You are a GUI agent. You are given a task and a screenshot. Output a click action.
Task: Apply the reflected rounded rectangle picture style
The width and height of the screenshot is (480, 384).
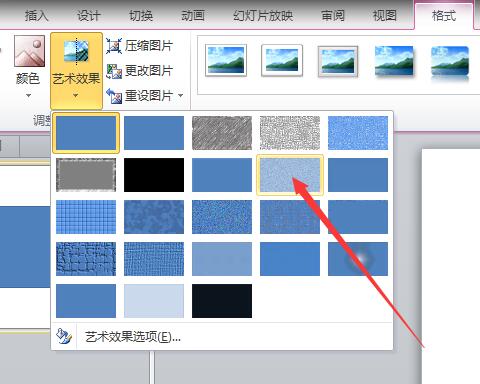(x=450, y=63)
